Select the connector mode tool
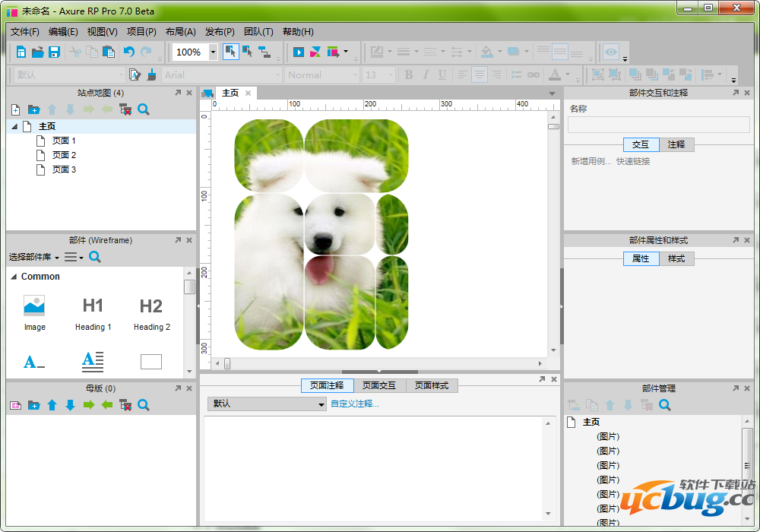The width and height of the screenshot is (760, 532). pyautogui.click(x=264, y=52)
